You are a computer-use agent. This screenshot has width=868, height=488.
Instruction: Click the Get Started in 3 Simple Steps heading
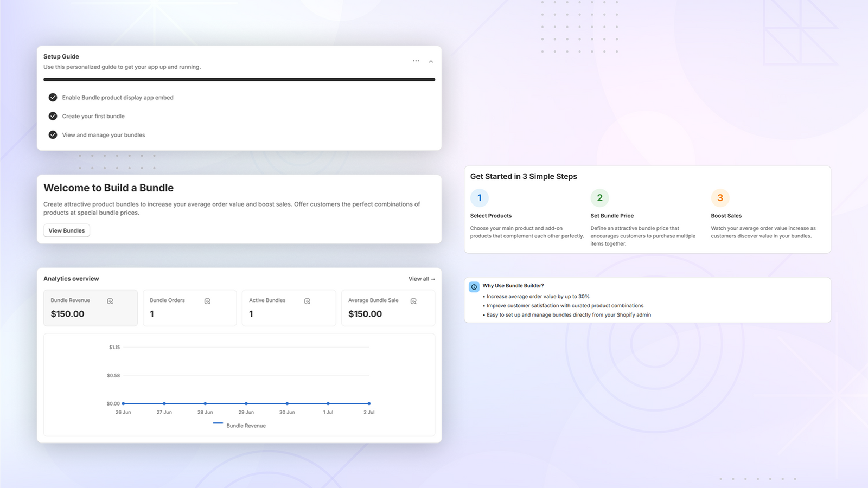(x=524, y=176)
